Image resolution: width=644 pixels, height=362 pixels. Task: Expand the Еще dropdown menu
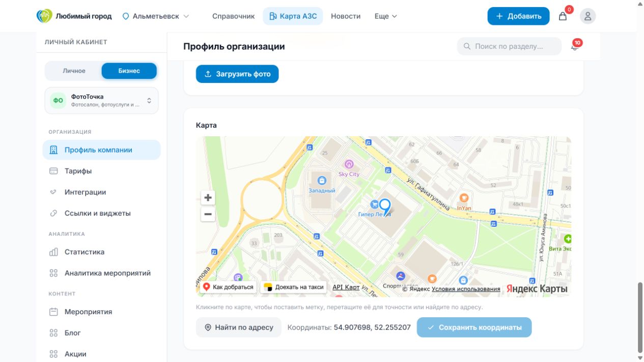tap(386, 16)
